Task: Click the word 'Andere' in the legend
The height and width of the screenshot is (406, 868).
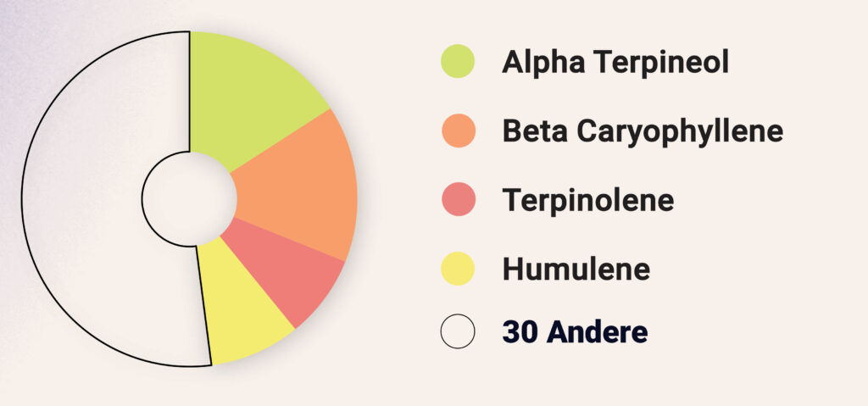Action: click(x=598, y=331)
